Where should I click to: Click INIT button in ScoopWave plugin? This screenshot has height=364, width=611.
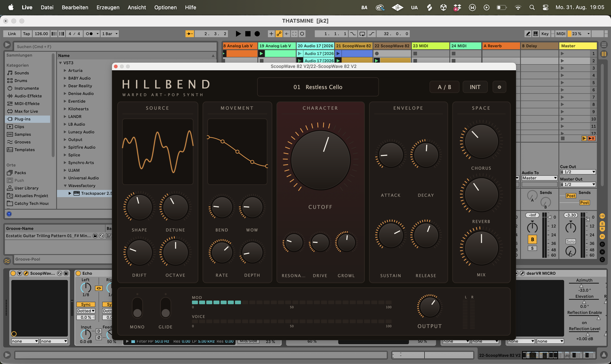[x=475, y=87]
